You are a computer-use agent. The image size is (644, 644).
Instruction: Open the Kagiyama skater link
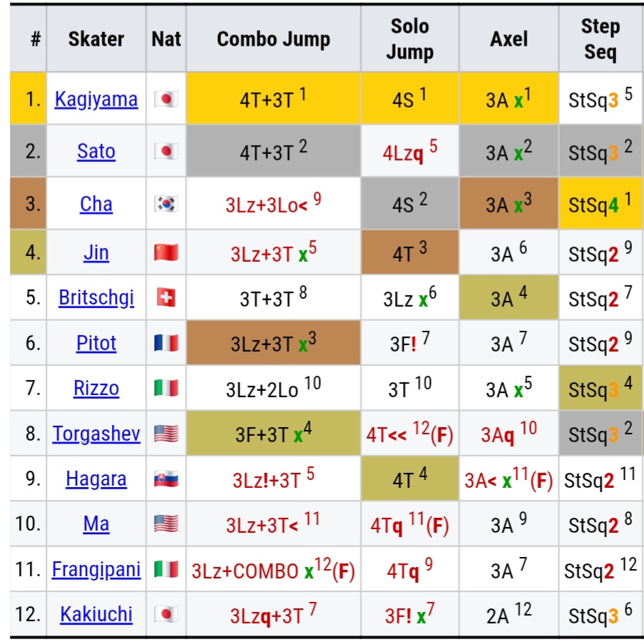[96, 99]
